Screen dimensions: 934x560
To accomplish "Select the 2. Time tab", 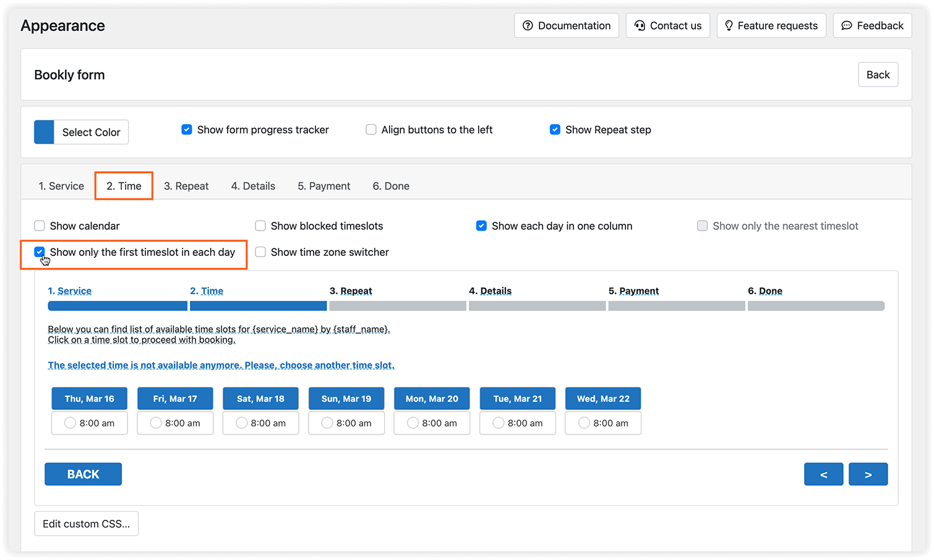I will coord(124,186).
